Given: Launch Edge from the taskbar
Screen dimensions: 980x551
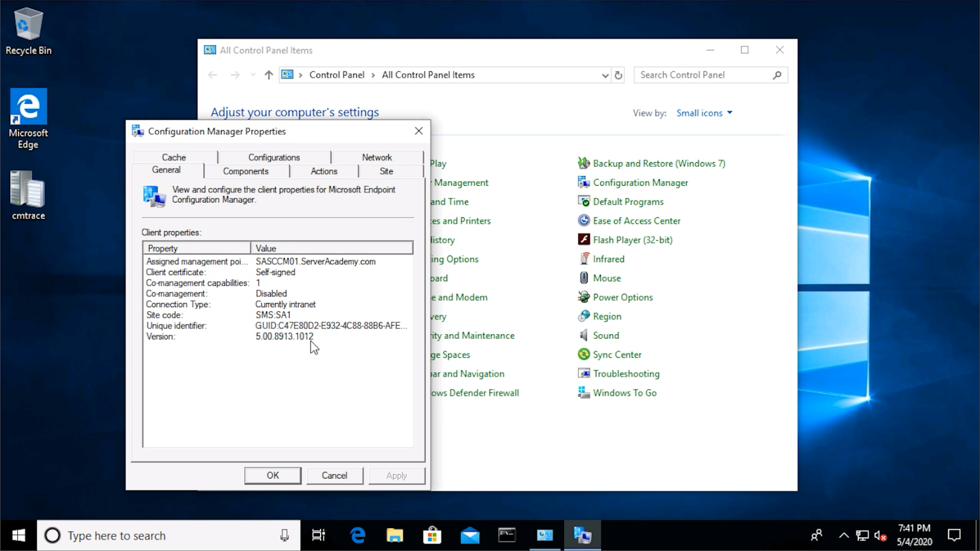Looking at the screenshot, I should point(358,535).
